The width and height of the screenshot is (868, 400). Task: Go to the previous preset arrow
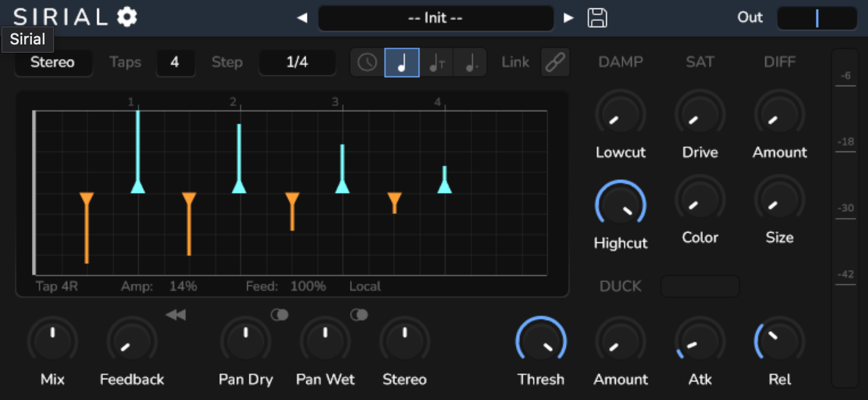tap(302, 18)
